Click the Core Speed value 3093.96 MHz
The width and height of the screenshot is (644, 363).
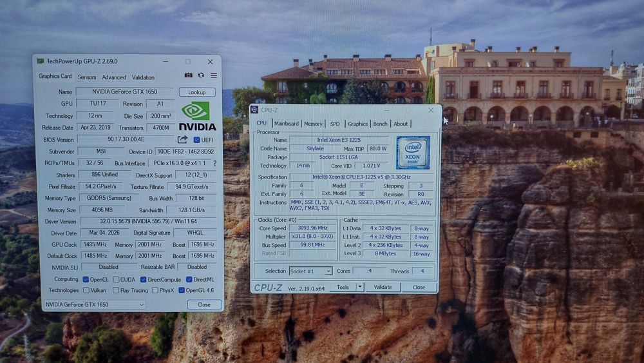pyautogui.click(x=312, y=228)
